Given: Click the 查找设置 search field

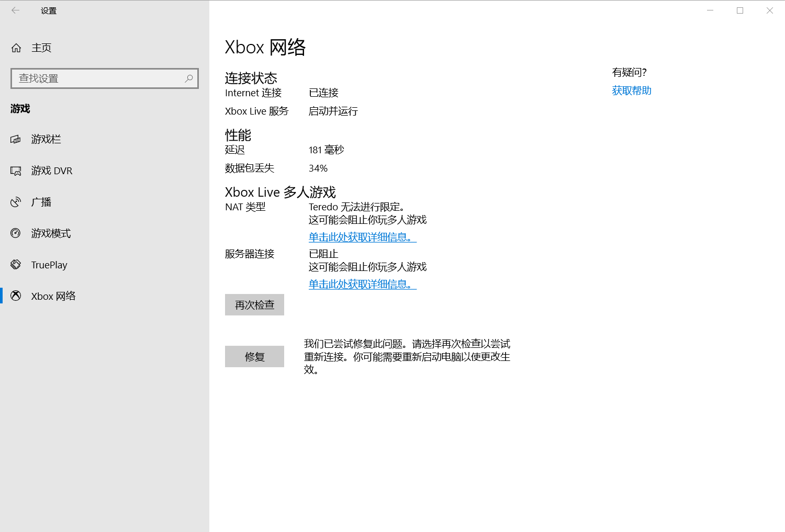Looking at the screenshot, I should [105, 78].
